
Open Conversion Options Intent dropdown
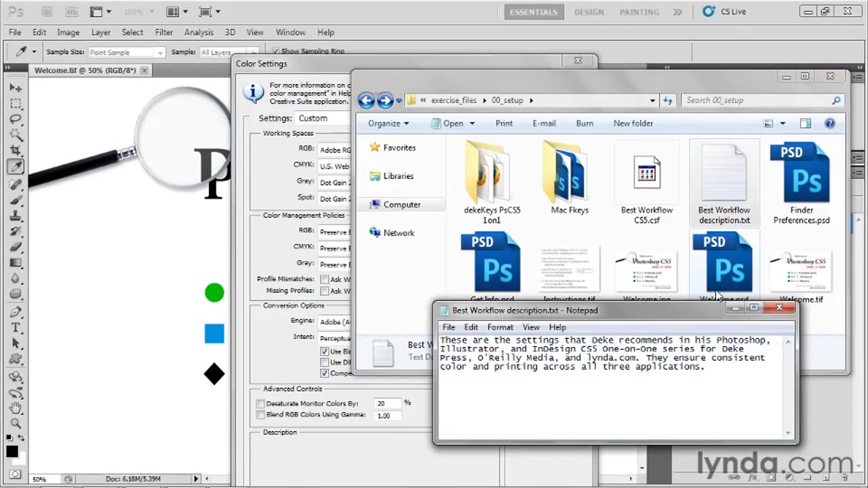pyautogui.click(x=334, y=338)
